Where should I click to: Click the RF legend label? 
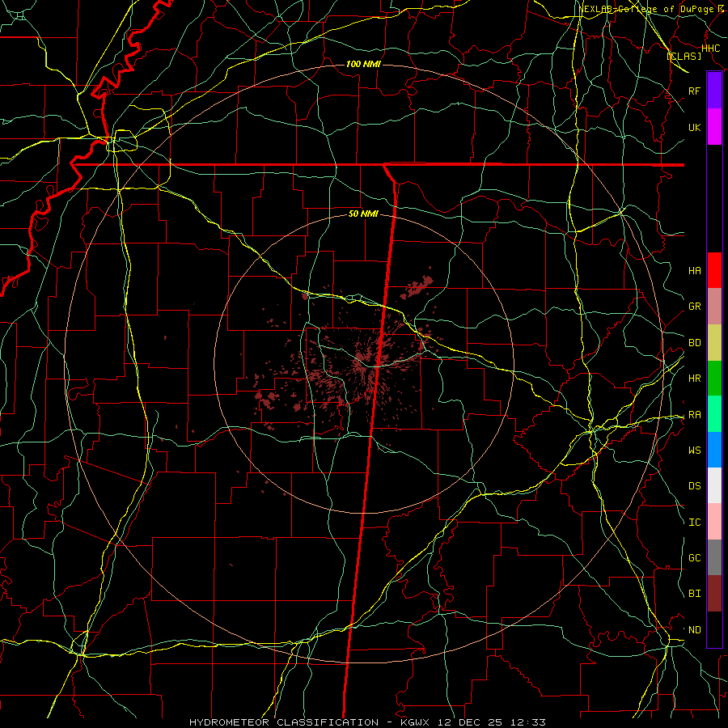point(694,91)
